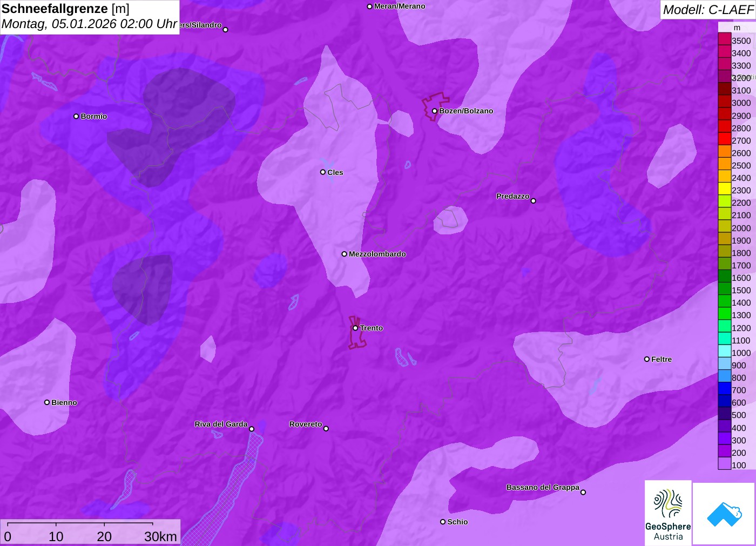The image size is (756, 546).
Task: Click the date 'Montag, 05.01.2026 02:00 Uhr'
Action: point(89,24)
